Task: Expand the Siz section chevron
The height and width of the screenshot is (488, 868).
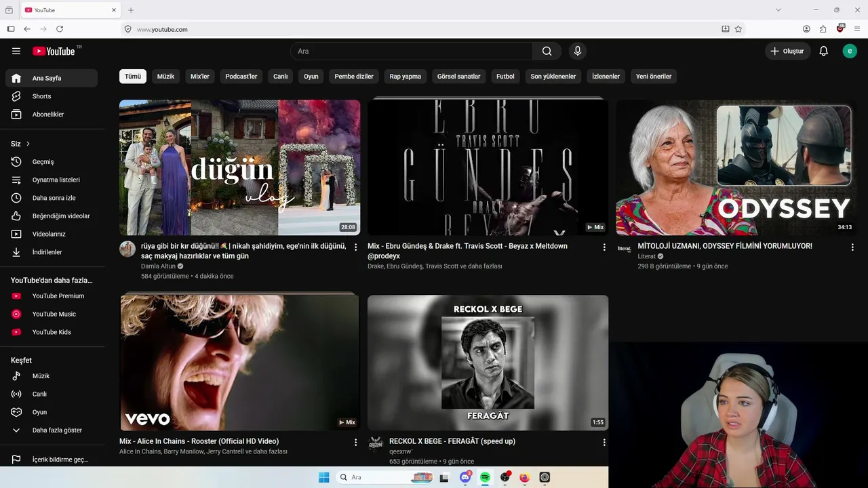Action: [x=28, y=144]
